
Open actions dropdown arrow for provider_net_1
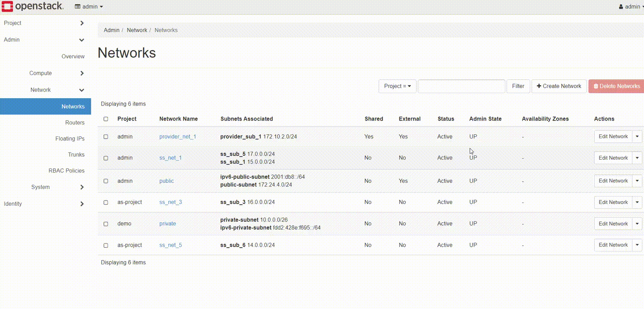(637, 136)
